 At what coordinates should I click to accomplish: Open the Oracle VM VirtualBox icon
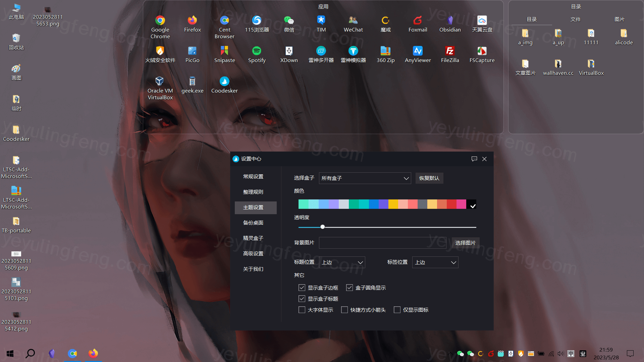tap(160, 81)
